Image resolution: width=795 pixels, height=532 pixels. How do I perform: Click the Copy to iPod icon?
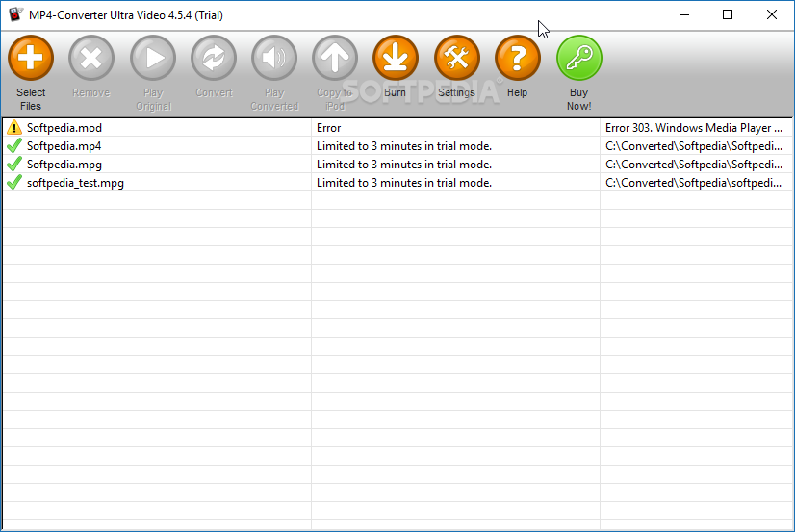click(335, 58)
